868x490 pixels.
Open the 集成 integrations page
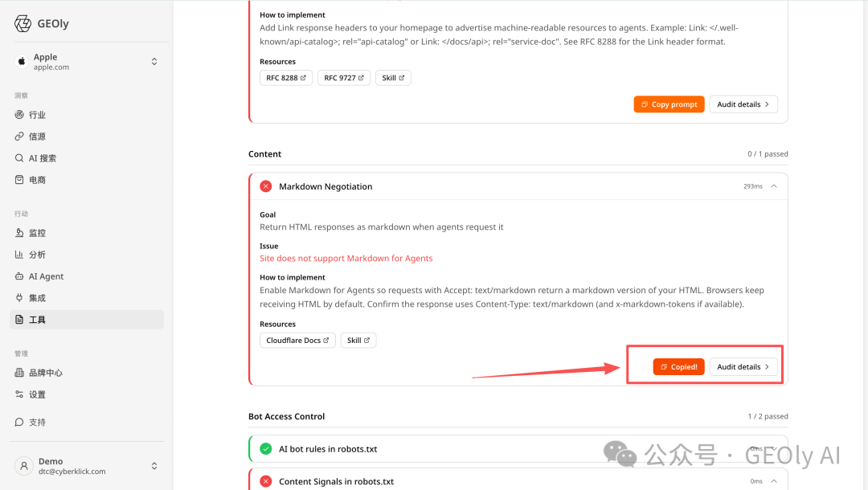(86, 297)
